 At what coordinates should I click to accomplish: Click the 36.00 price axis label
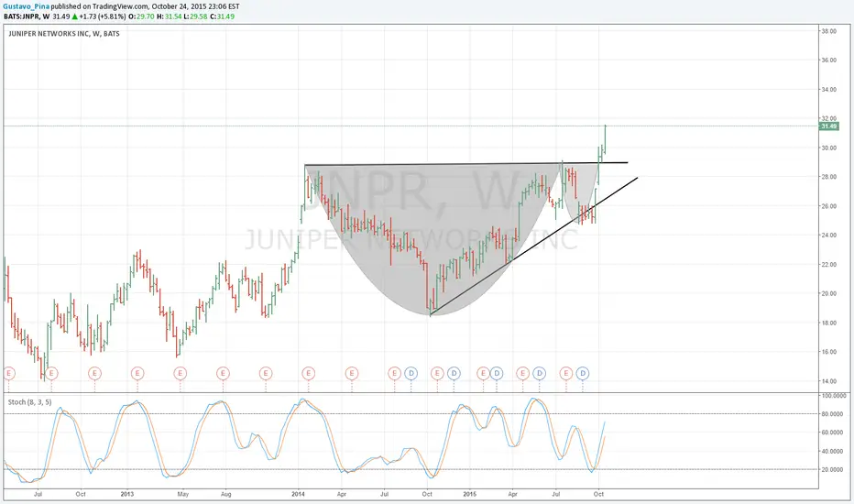coord(829,60)
